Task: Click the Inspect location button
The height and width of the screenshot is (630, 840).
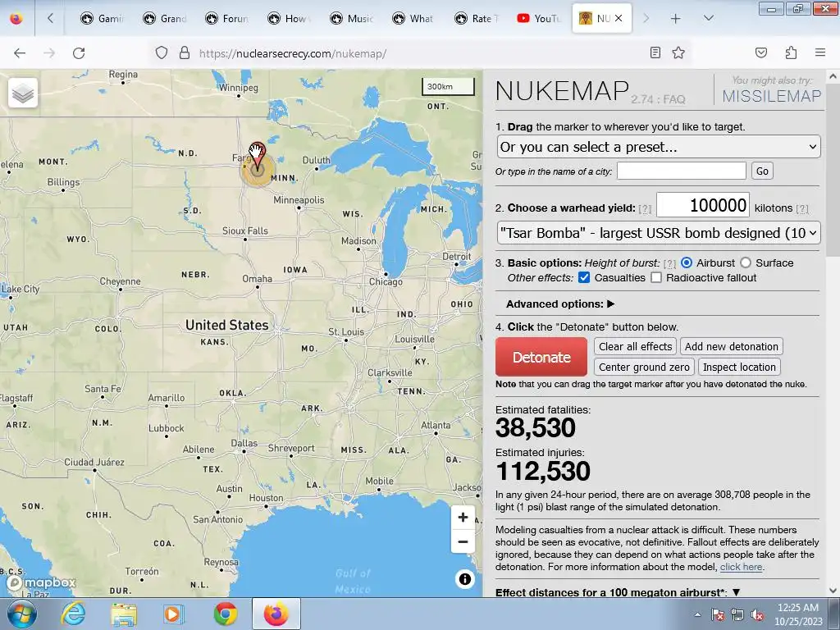Action: point(739,367)
